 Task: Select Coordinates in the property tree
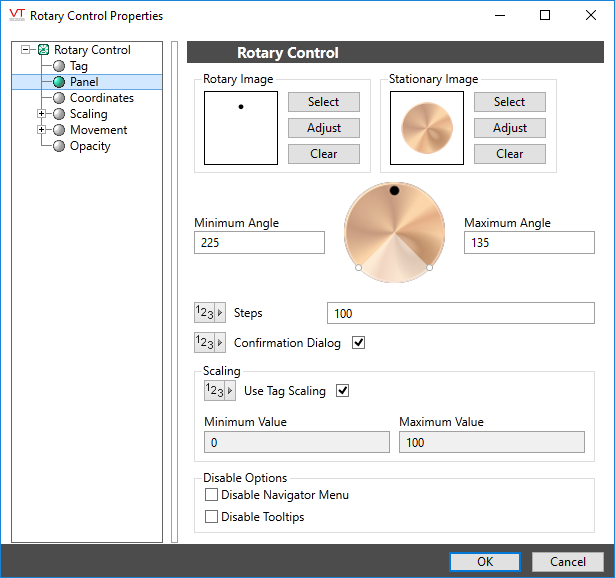click(x=101, y=98)
